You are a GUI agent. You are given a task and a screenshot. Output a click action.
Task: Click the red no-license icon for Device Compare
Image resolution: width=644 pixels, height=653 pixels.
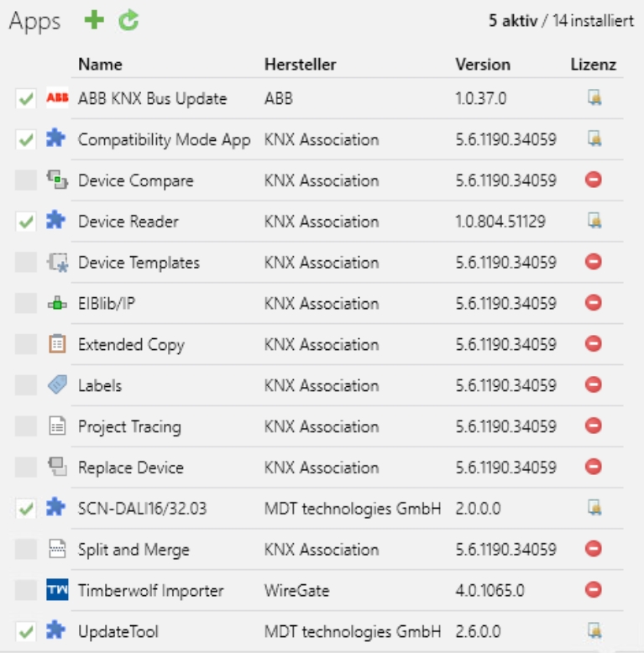593,180
